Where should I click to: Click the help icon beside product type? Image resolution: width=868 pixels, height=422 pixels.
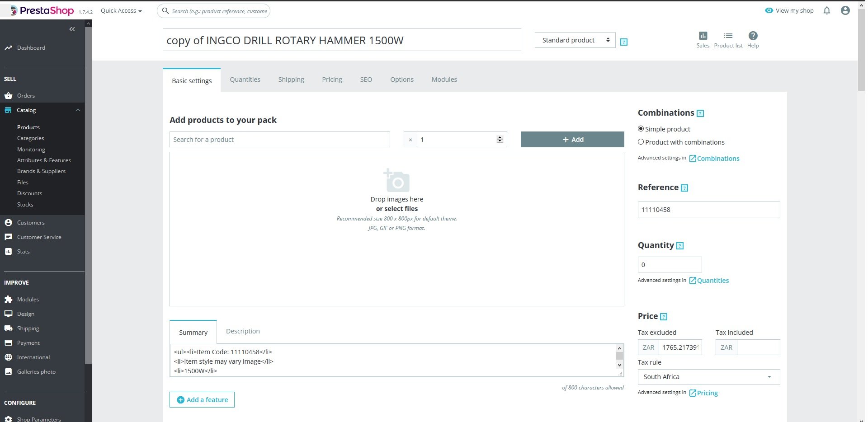tap(624, 42)
